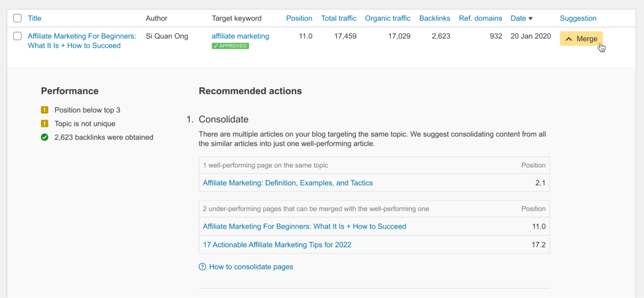
Task: Open "How to consolidate pages" help link
Action: pyautogui.click(x=251, y=267)
